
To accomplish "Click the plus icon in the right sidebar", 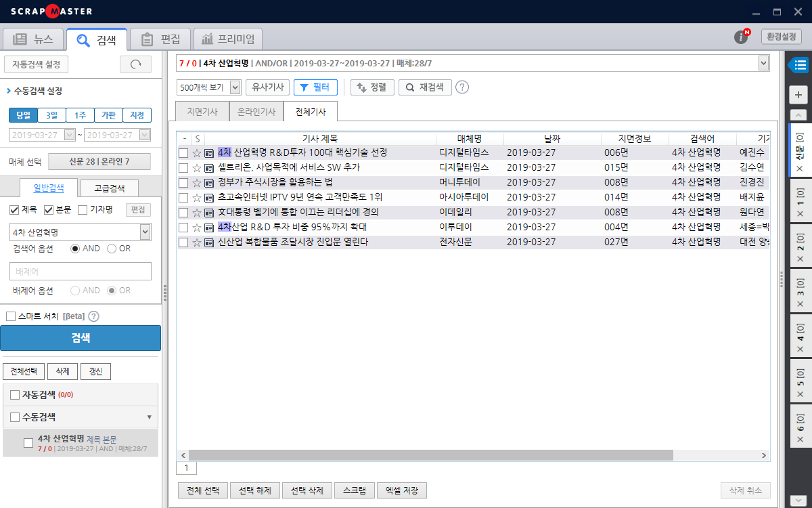I will [x=801, y=95].
